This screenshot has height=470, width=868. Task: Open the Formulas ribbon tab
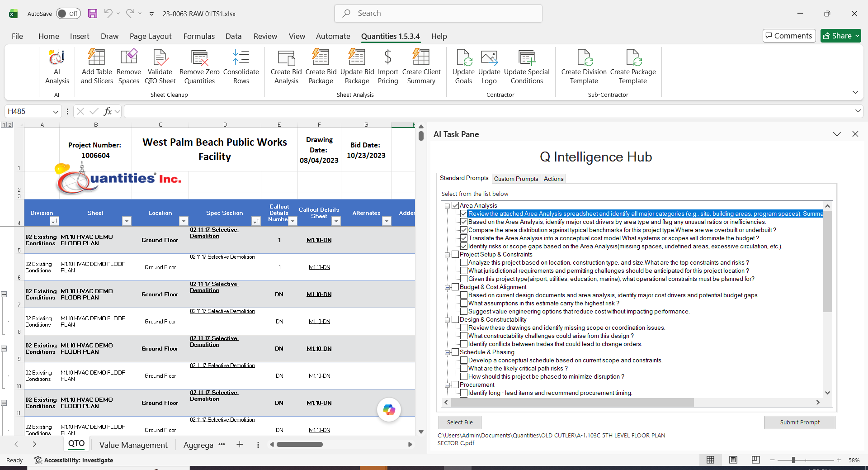click(199, 36)
